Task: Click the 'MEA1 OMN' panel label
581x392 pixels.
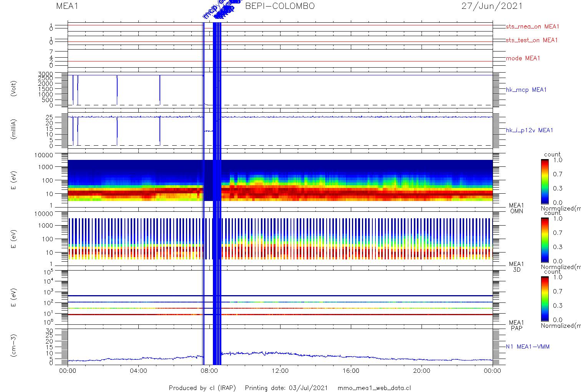Action: click(516, 208)
